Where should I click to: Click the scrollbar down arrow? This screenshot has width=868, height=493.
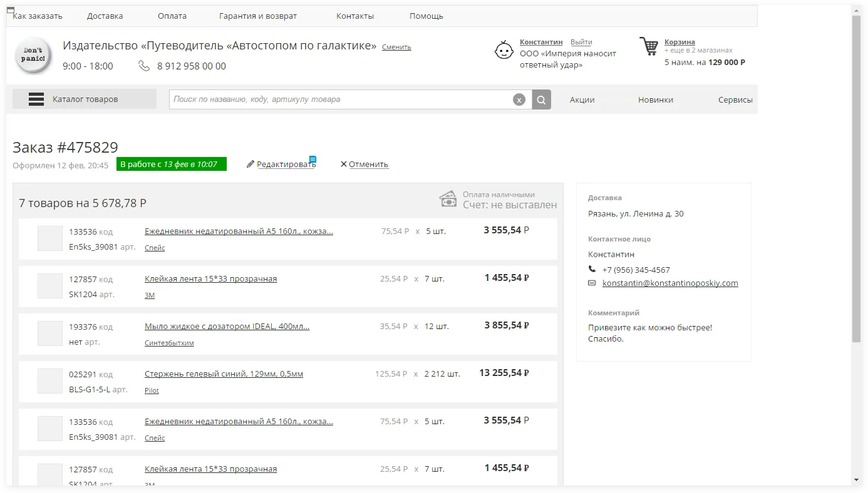[x=857, y=480]
